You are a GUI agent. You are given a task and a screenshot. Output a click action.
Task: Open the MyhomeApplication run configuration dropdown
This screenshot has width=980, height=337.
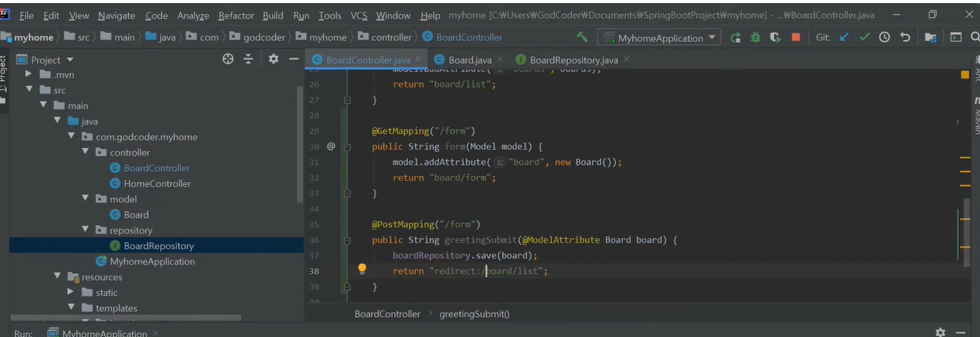coord(659,37)
